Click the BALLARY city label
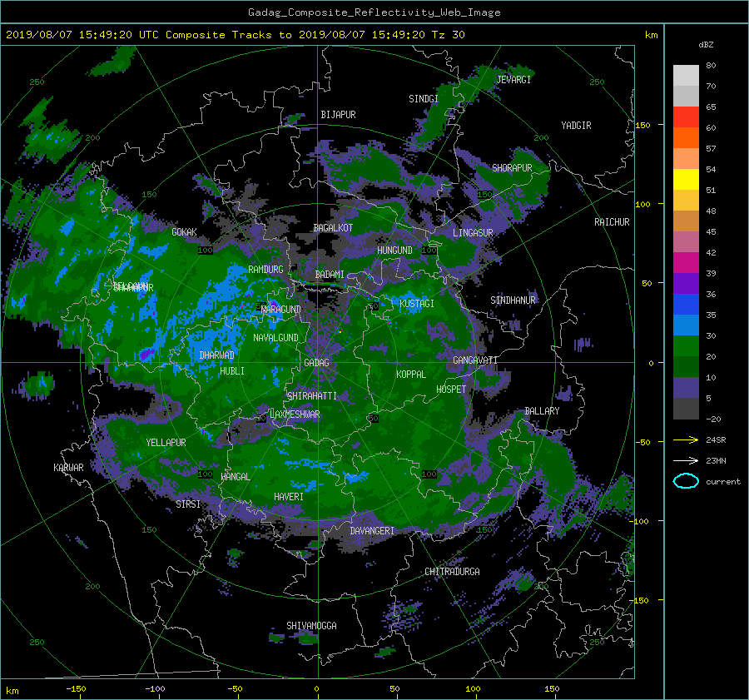This screenshot has height=700, width=749. click(x=542, y=411)
